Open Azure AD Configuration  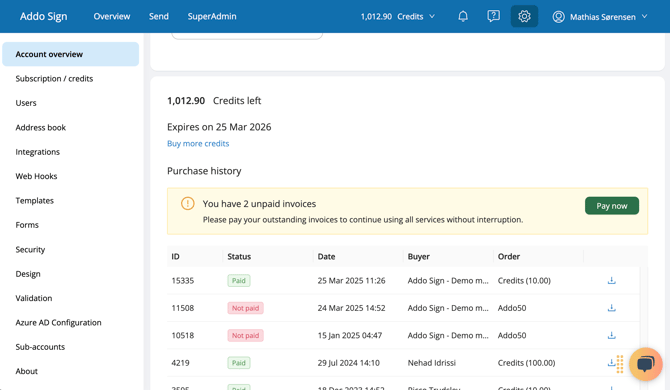(x=59, y=323)
